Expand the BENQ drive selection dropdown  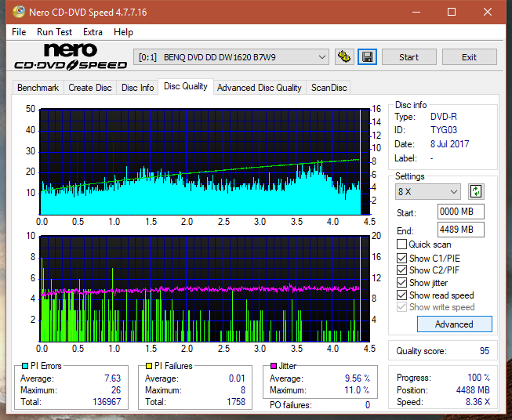(x=231, y=57)
